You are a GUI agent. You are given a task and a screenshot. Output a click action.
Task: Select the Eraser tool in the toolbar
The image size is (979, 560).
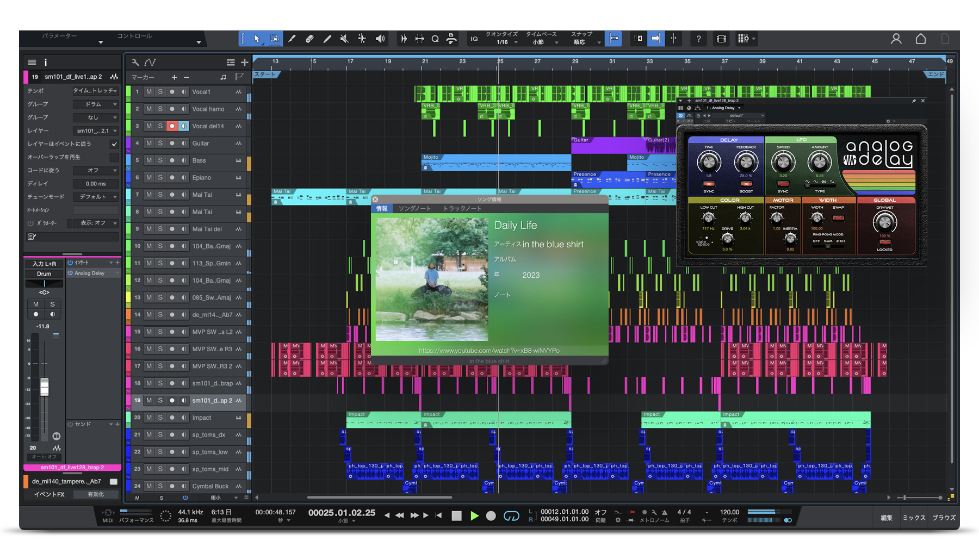coord(309,39)
